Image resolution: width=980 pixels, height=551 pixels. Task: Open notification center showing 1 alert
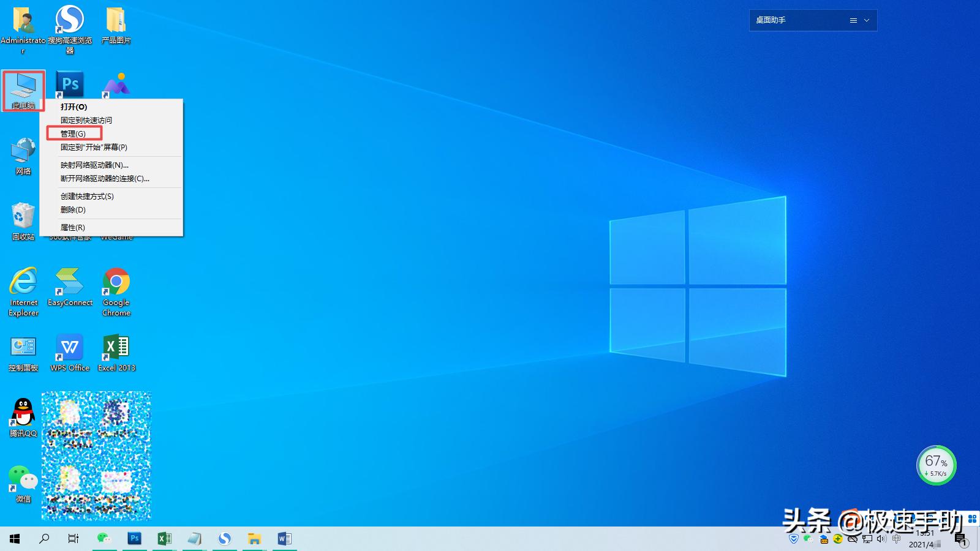pos(960,539)
